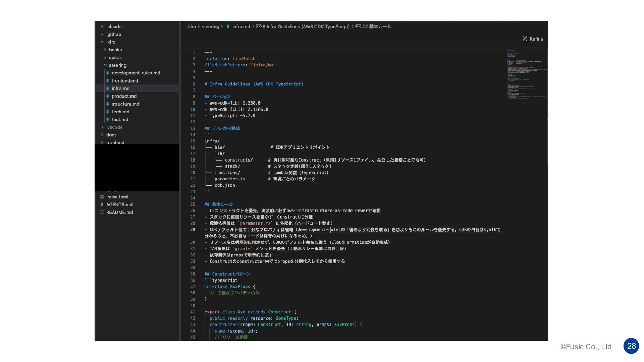The height and width of the screenshot is (362, 644).
Task: Click the Refine wand icon
Action: 525,39
